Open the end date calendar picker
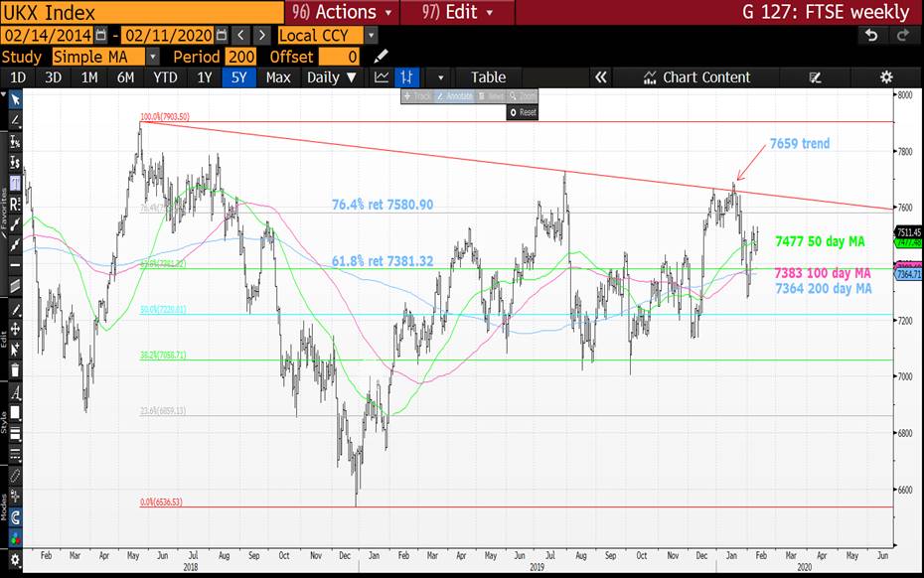This screenshot has width=924, height=578. pyautogui.click(x=222, y=36)
